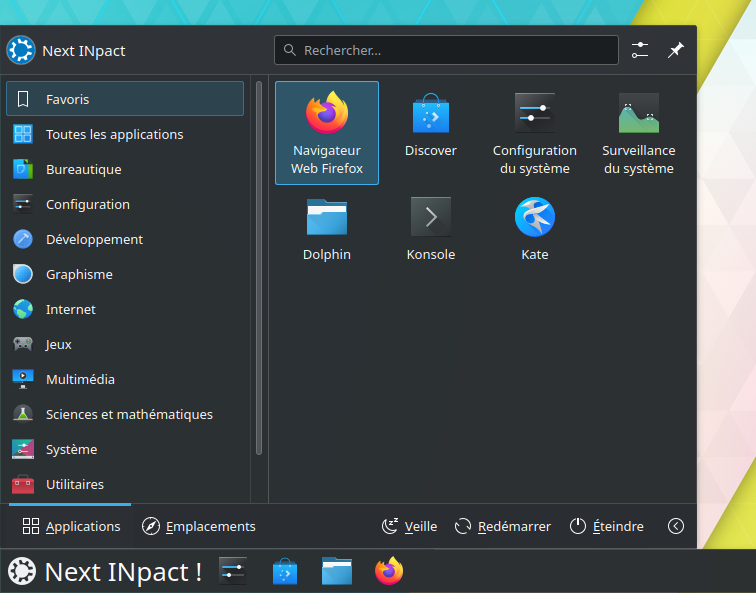Switch to Emplacements tab
The image size is (756, 593).
(x=198, y=526)
